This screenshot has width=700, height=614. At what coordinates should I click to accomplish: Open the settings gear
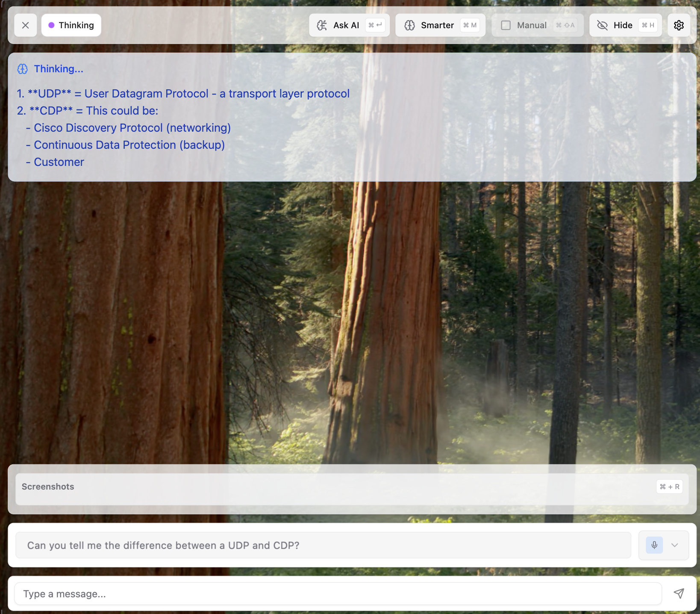(x=679, y=25)
